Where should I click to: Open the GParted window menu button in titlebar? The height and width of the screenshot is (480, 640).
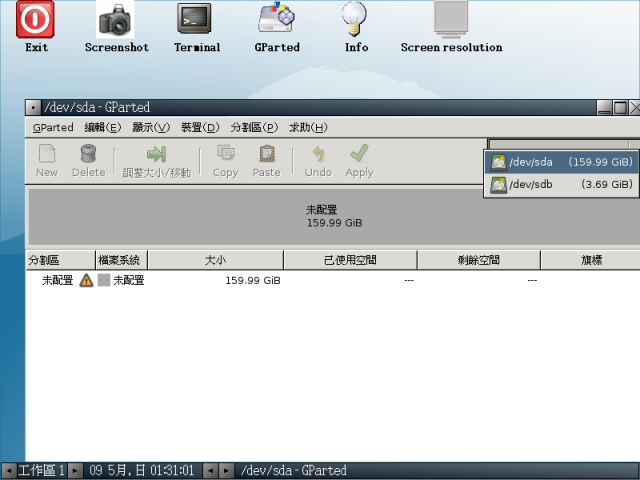pos(33,108)
